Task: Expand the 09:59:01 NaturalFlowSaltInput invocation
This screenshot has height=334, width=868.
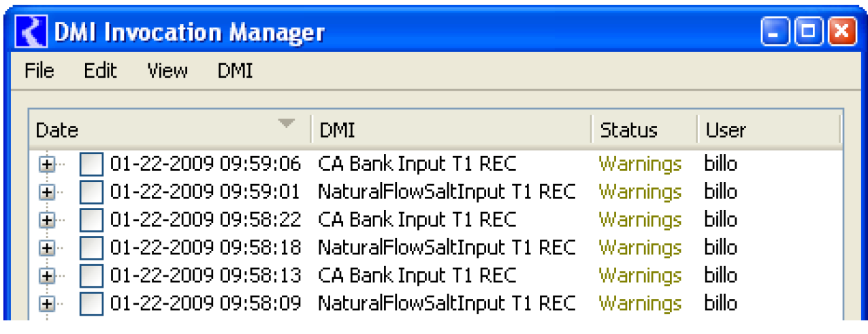Action: (x=46, y=192)
